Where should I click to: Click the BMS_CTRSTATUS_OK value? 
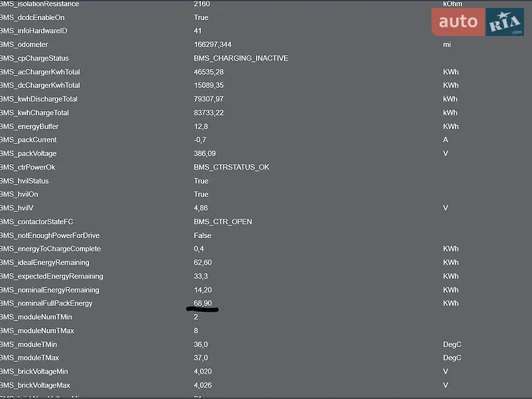(231, 168)
